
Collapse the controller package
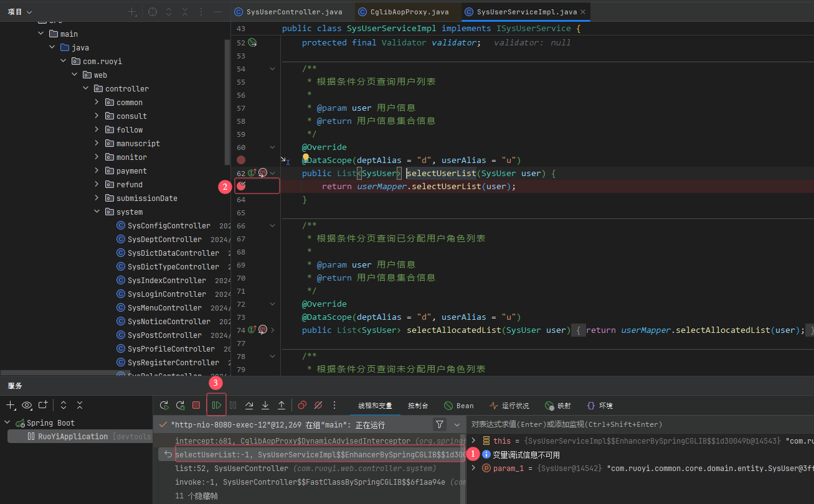pyautogui.click(x=86, y=88)
